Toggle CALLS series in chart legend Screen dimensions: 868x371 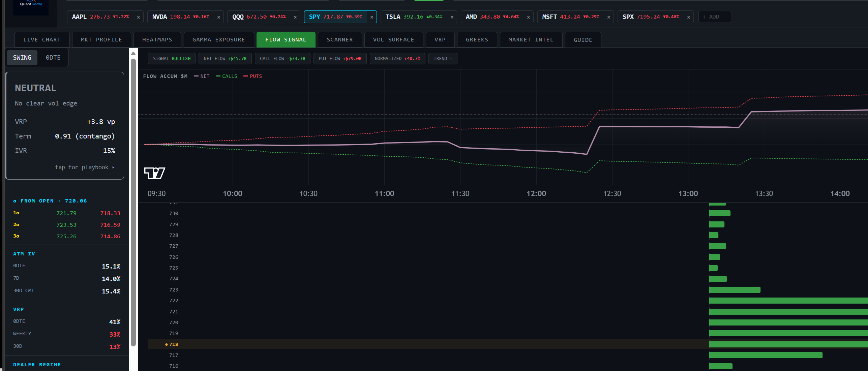[226, 76]
